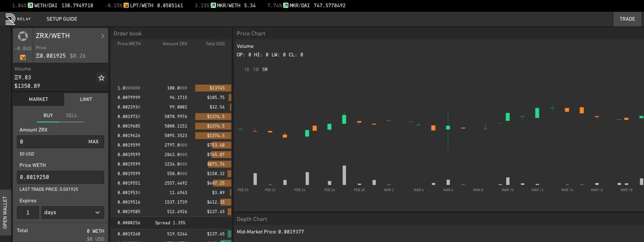
Task: Select the 1M chart timeframe
Action: (x=265, y=70)
